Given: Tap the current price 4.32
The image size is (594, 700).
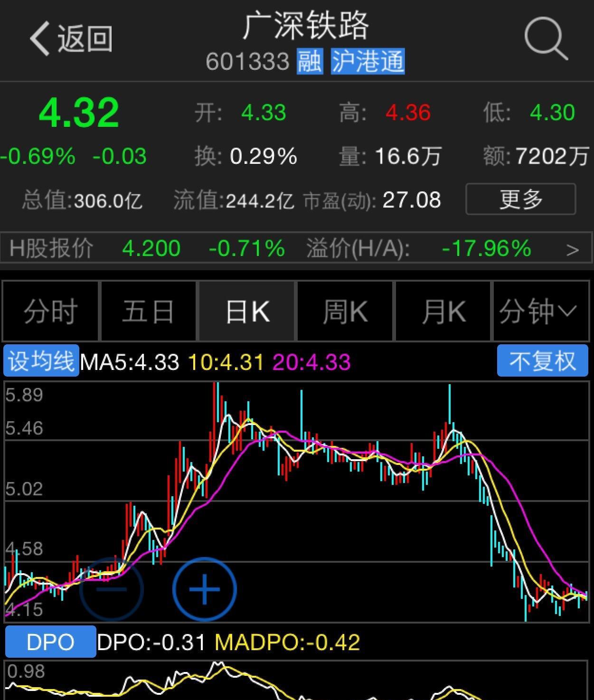Looking at the screenshot, I should [x=79, y=113].
